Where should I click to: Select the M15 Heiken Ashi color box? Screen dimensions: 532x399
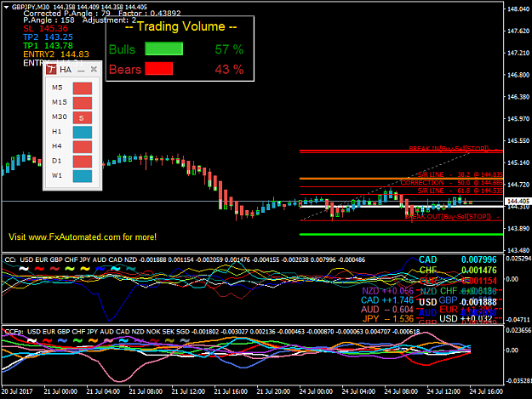pos(83,103)
